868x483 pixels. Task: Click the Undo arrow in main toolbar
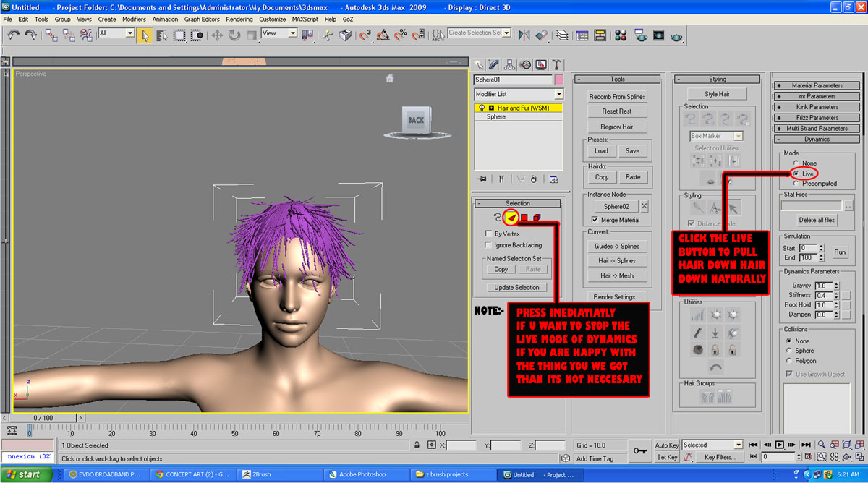coord(12,34)
